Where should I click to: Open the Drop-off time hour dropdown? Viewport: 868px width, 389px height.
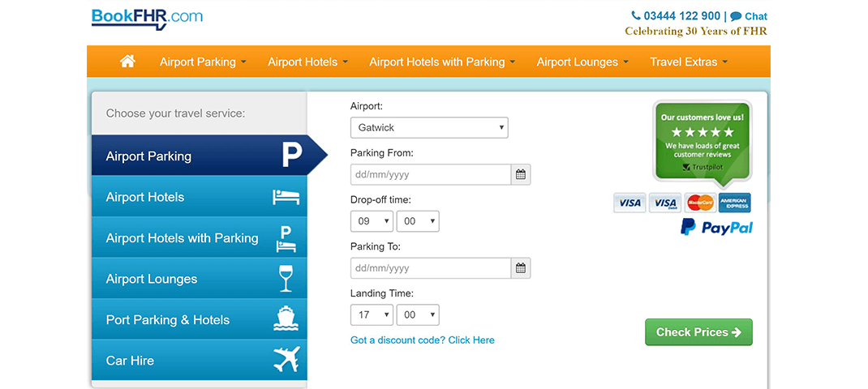click(x=372, y=221)
